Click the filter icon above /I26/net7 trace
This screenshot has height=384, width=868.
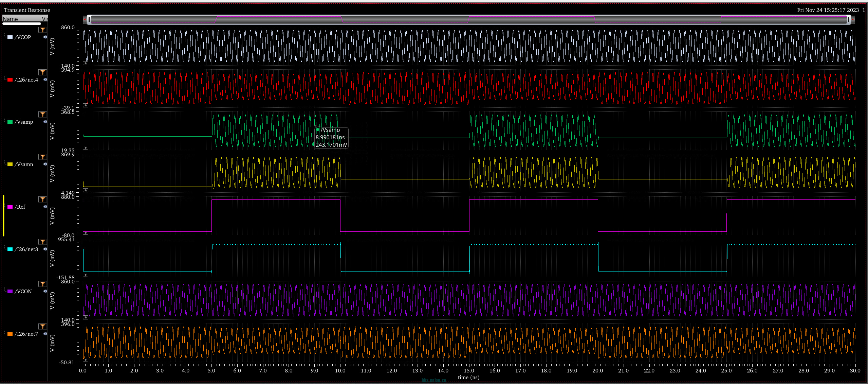(x=42, y=327)
